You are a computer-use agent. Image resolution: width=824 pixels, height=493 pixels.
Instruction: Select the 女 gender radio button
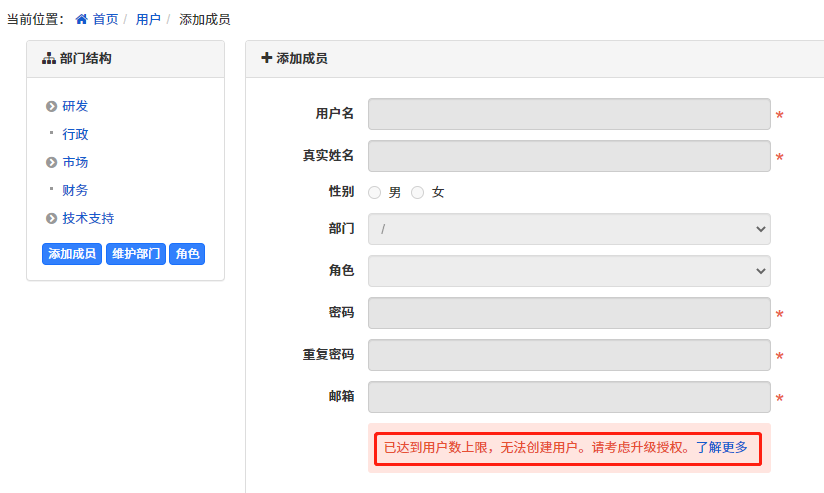pyautogui.click(x=418, y=192)
